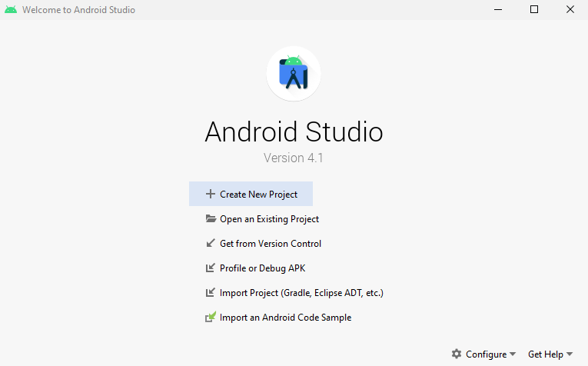Open the Configure dropdown menu
The width and height of the screenshot is (588, 366).
point(483,354)
